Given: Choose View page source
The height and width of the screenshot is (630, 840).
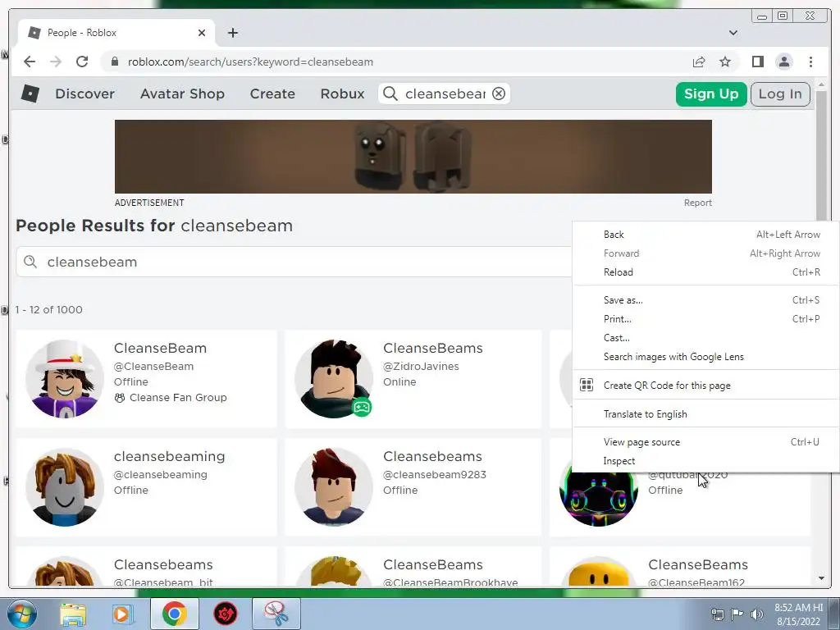Looking at the screenshot, I should click(x=706, y=442).
